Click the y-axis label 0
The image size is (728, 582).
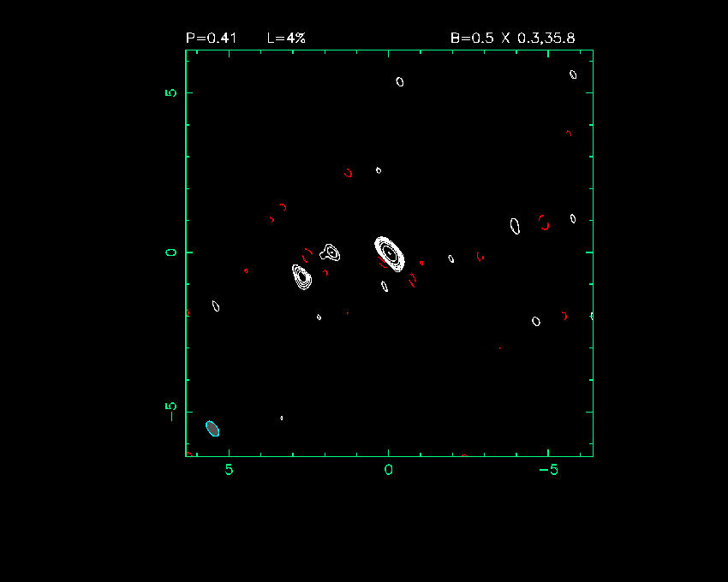[170, 252]
